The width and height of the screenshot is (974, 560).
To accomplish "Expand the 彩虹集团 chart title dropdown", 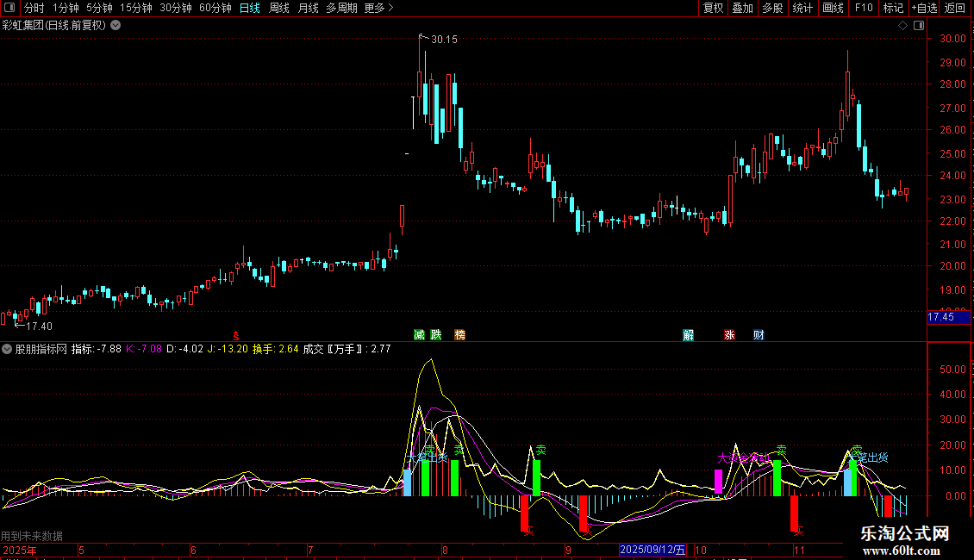I will (x=116, y=26).
